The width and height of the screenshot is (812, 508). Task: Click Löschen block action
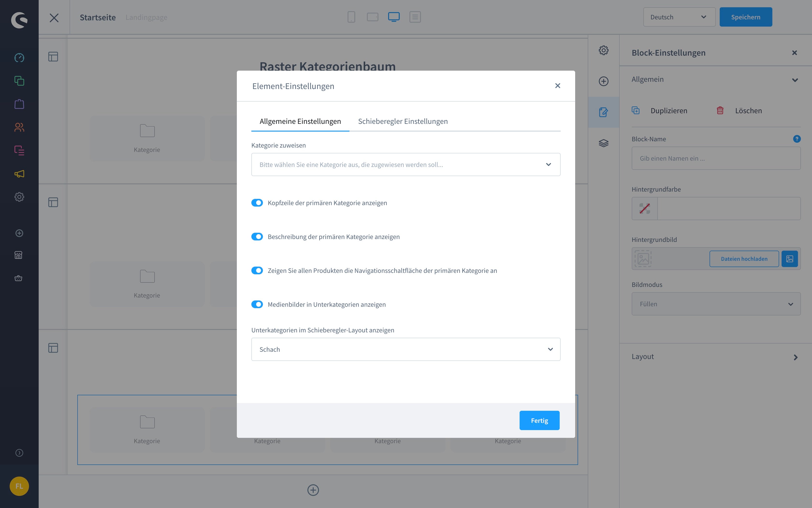coord(739,111)
